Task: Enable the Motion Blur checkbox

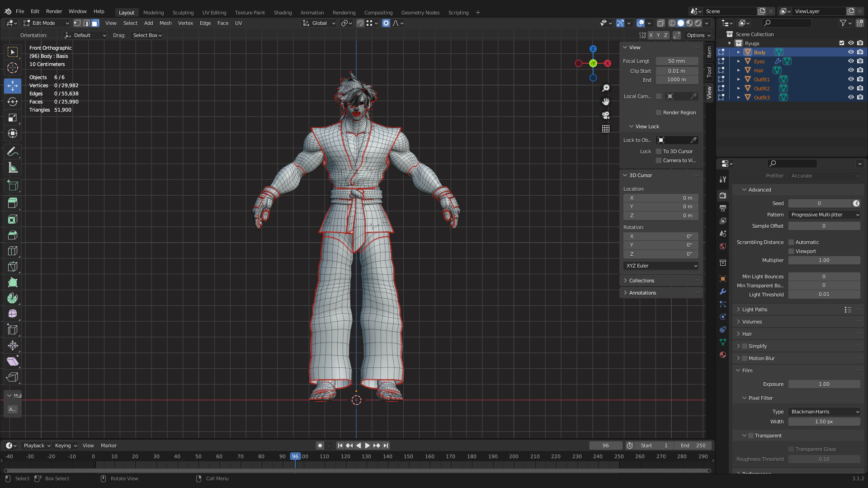Action: tap(745, 358)
